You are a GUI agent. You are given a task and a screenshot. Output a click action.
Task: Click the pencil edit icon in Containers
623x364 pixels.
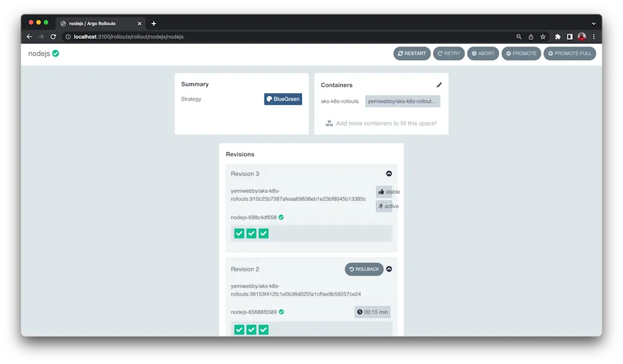pos(439,85)
